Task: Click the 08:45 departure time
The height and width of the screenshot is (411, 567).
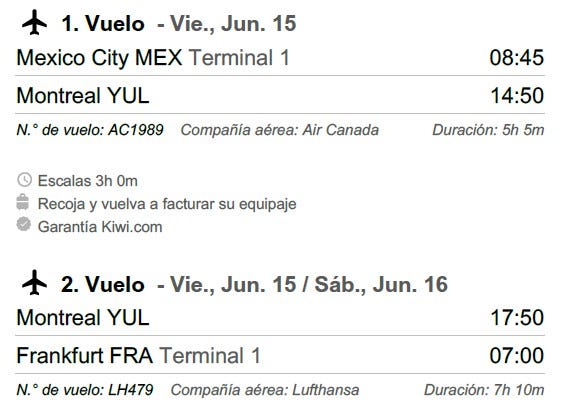Action: click(x=517, y=57)
